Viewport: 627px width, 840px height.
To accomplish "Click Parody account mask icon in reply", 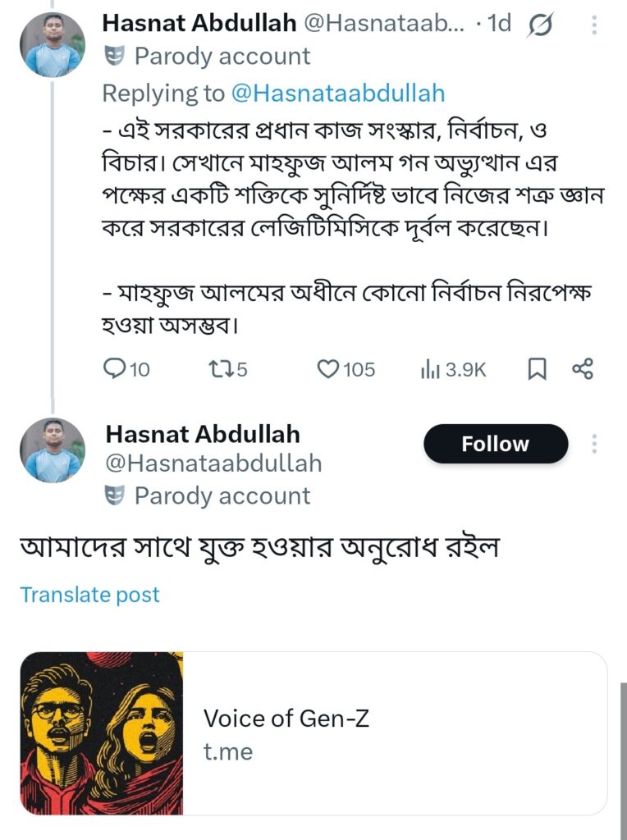I will (x=113, y=57).
